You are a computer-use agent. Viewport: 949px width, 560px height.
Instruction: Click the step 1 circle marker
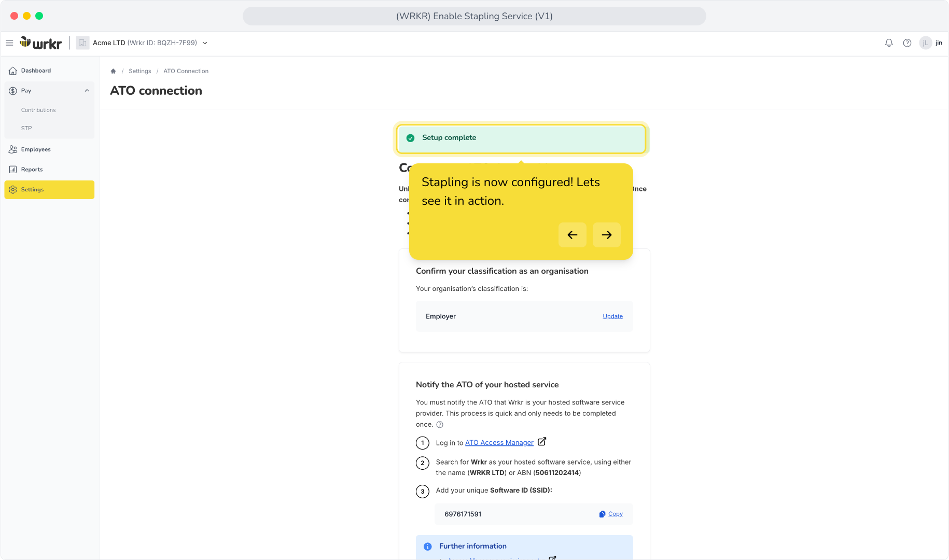[423, 443]
